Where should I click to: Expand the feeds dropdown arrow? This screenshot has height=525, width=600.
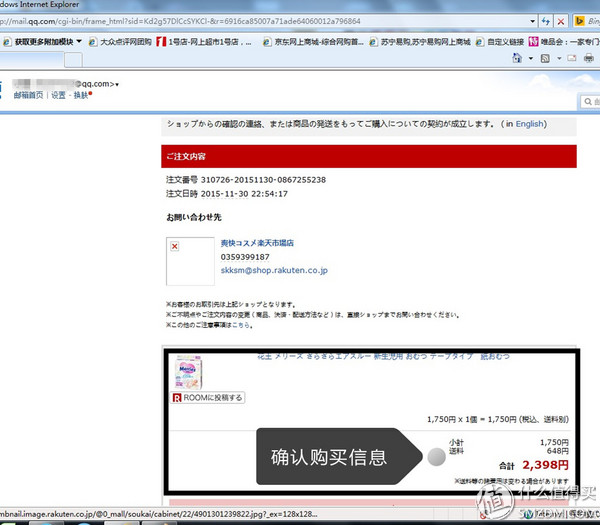559,59
